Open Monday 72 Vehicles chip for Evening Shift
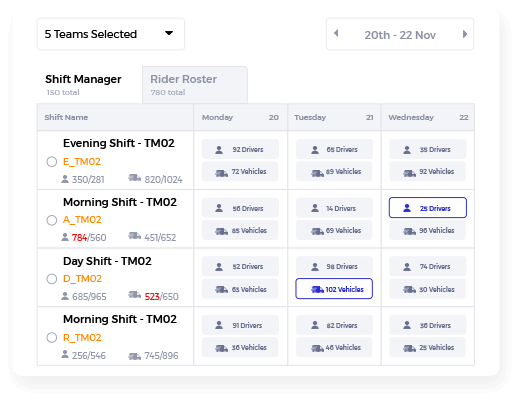This screenshot has width=520, height=401. 240,171
